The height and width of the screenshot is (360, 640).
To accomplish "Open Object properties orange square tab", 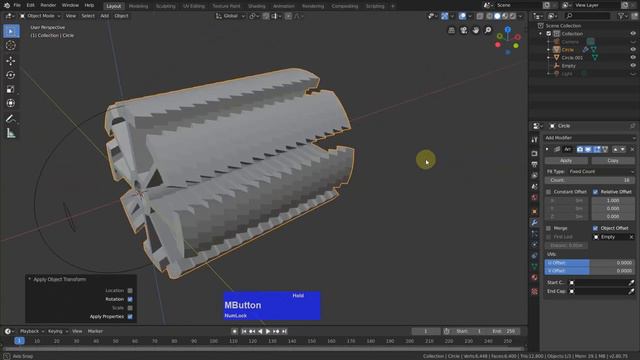I will click(x=534, y=211).
